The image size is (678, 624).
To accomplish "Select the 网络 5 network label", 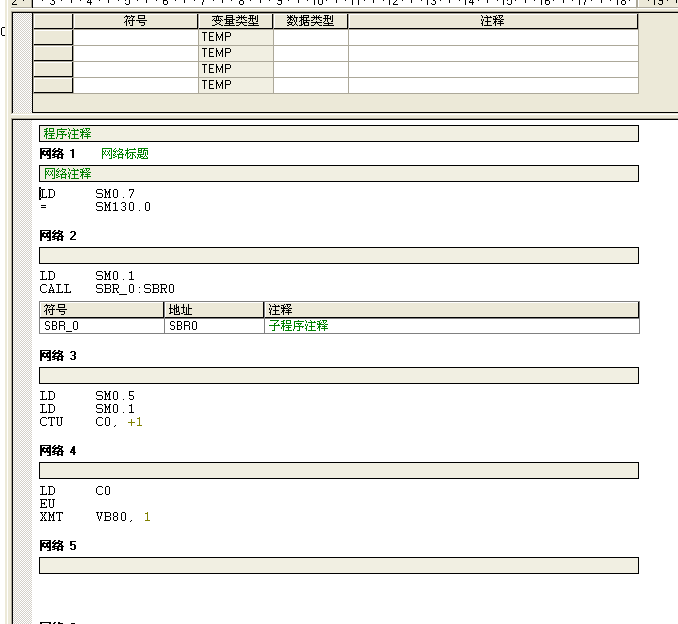I will pos(58,546).
